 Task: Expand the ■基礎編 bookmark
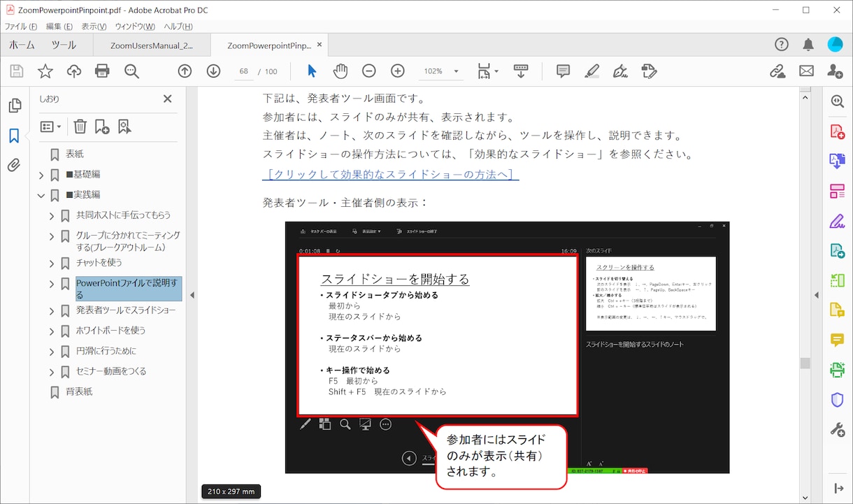click(x=41, y=175)
